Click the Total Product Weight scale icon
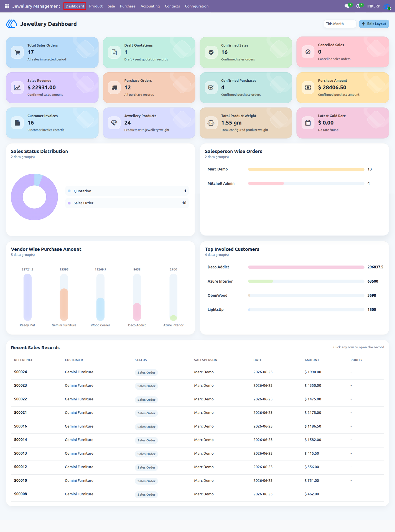The image size is (395, 532). (211, 123)
